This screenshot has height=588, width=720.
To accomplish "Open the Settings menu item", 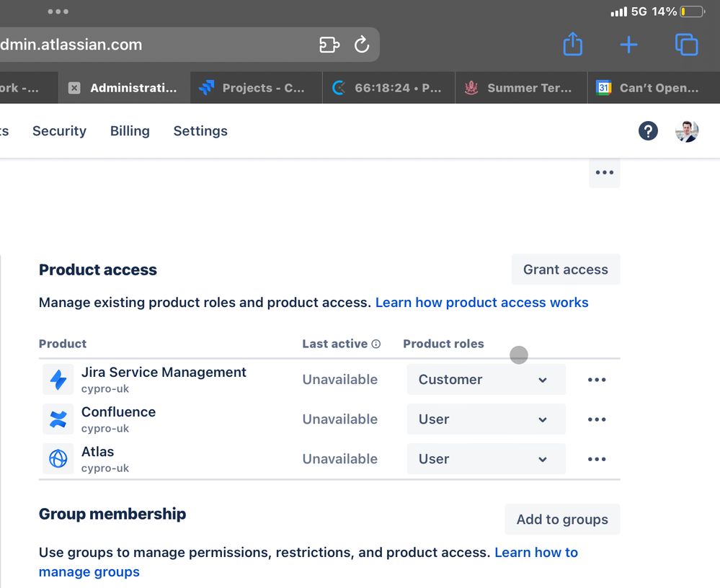I will point(200,131).
